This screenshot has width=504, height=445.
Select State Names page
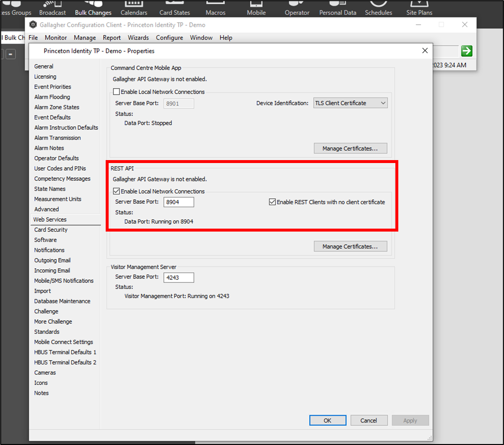click(x=50, y=189)
